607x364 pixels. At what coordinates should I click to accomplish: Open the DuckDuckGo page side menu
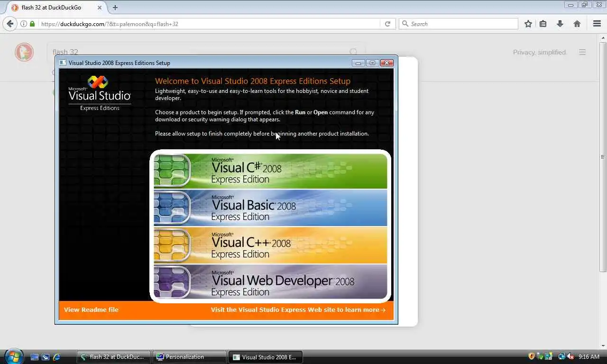click(x=582, y=52)
